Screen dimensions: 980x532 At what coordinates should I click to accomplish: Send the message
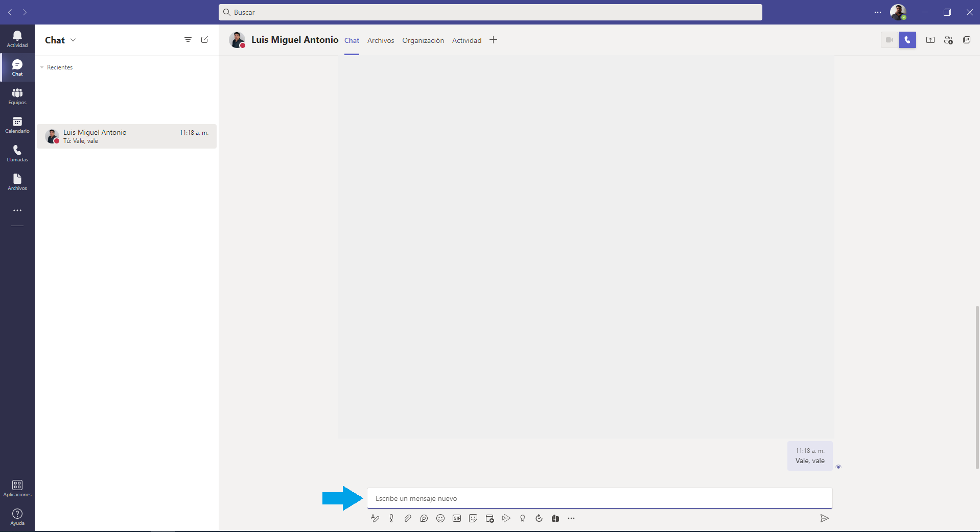(824, 518)
